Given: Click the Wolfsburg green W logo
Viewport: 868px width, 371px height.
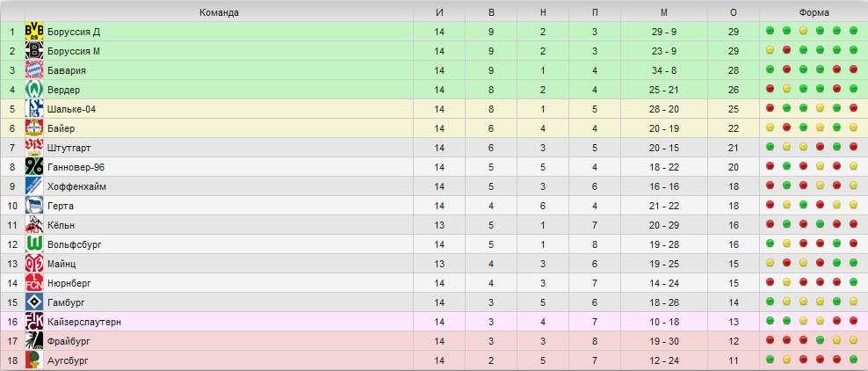Looking at the screenshot, I should point(34,244).
